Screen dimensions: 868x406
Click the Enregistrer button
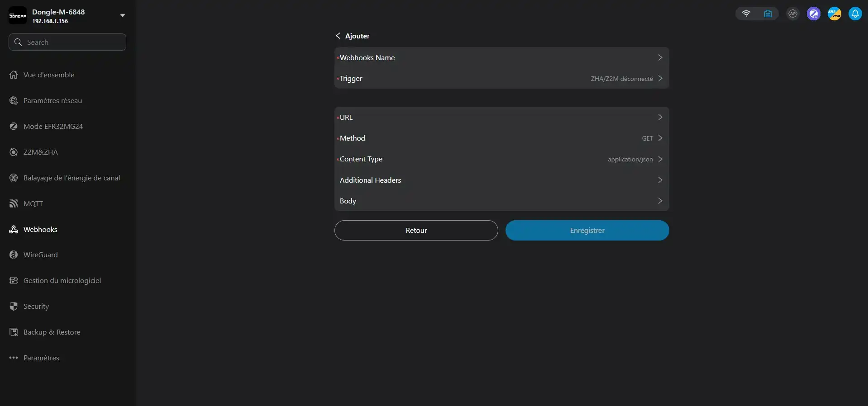pyautogui.click(x=587, y=231)
